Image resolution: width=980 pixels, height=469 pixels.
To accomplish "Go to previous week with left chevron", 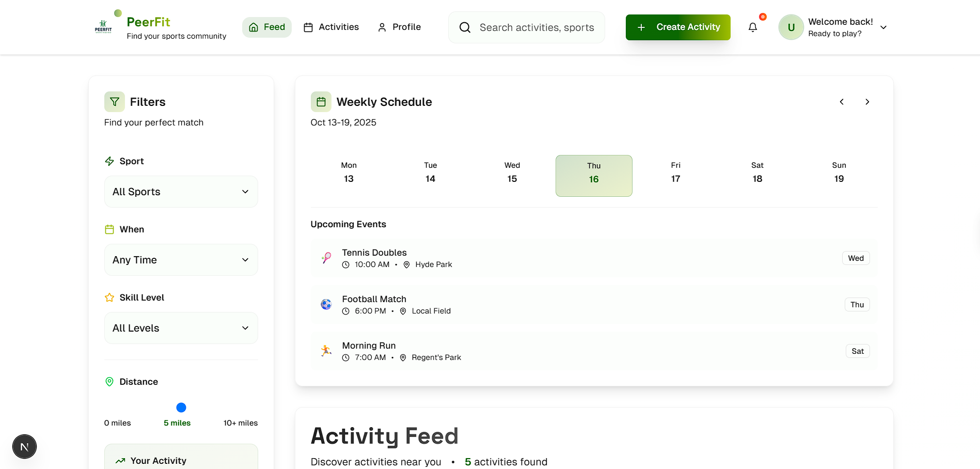I will coord(842,102).
